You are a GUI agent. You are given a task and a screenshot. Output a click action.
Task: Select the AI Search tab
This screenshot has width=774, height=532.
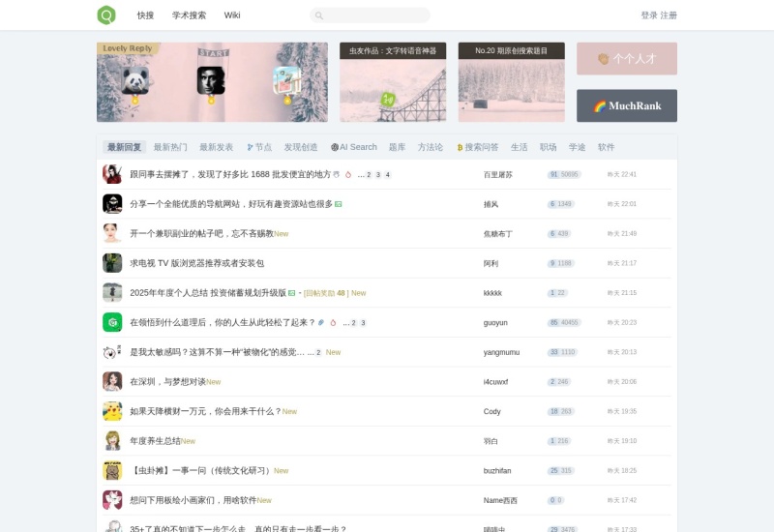(x=354, y=147)
